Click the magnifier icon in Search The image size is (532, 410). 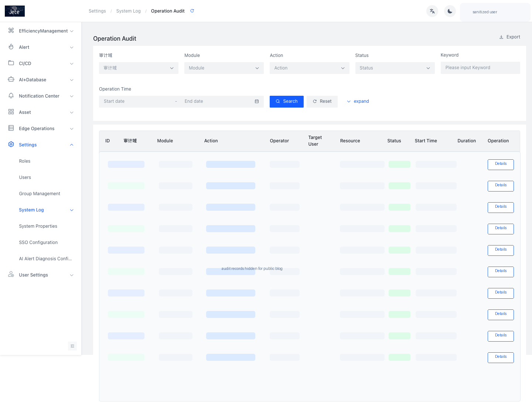278,101
